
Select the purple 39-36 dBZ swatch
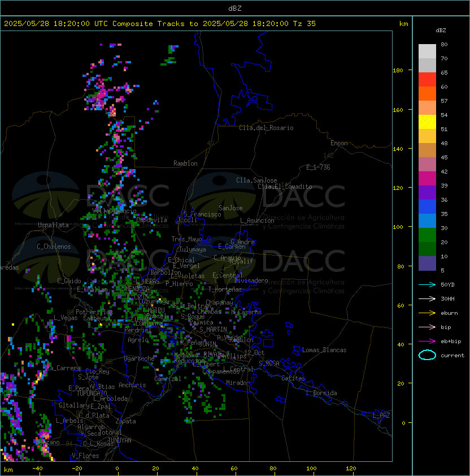tap(427, 192)
